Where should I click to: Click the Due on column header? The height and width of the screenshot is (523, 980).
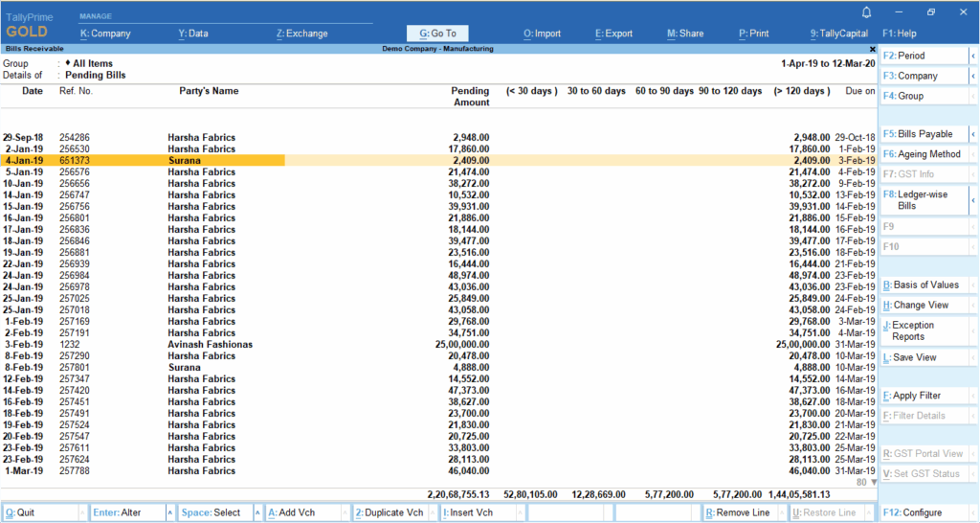tap(860, 91)
